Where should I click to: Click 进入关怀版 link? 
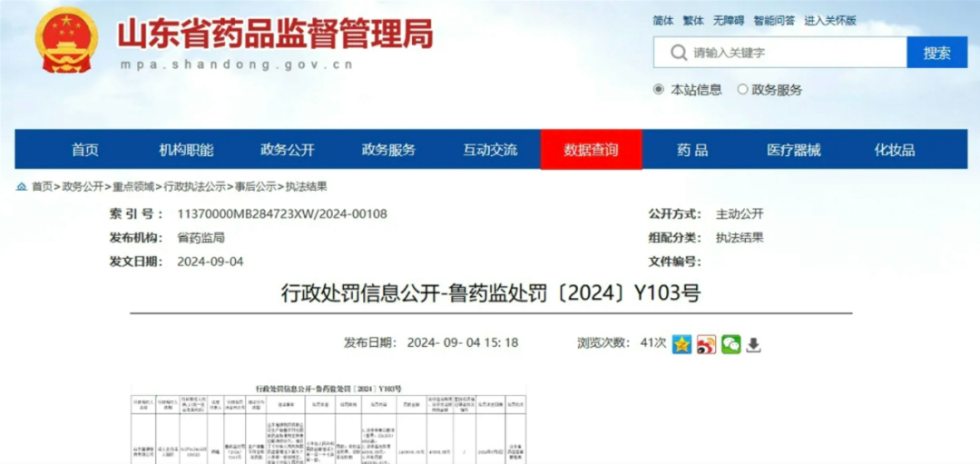pyautogui.click(x=829, y=21)
